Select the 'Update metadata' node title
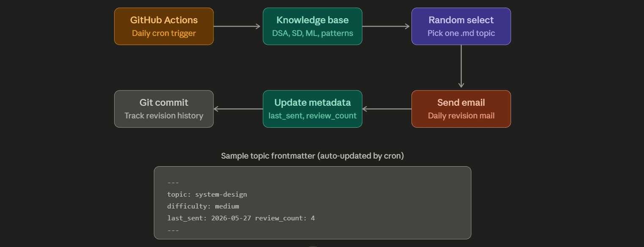Image resolution: width=644 pixels, height=247 pixels. click(x=312, y=102)
